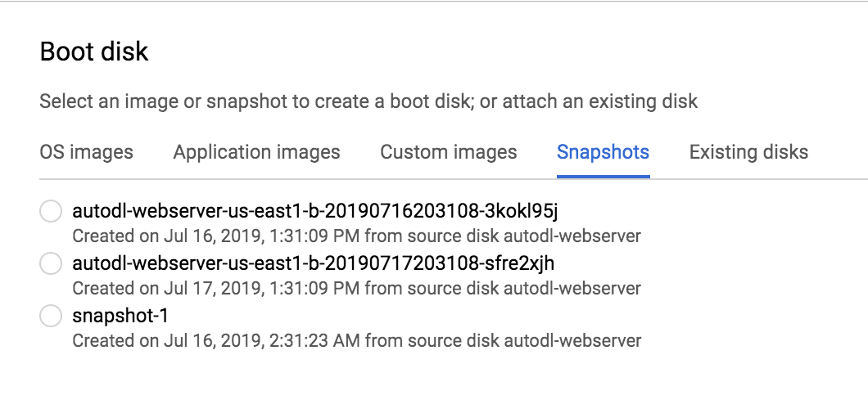Click the snapshot name ending in 3kokl95j
The height and width of the screenshot is (400, 868).
[315, 211]
